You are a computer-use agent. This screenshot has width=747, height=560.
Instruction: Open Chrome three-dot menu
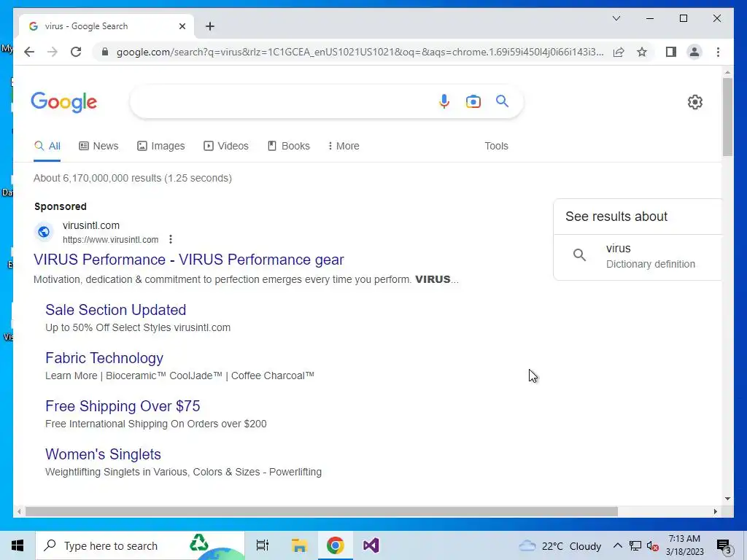coord(718,52)
